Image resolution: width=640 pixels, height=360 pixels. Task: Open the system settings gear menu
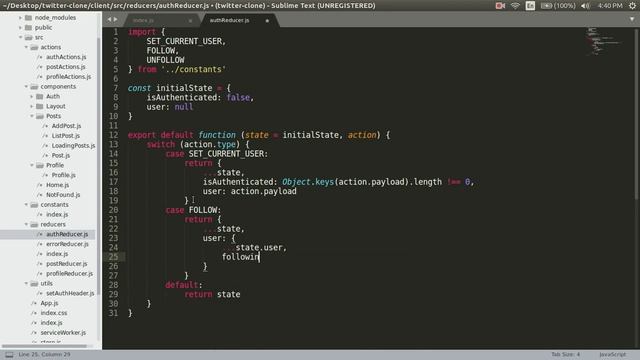coord(632,6)
